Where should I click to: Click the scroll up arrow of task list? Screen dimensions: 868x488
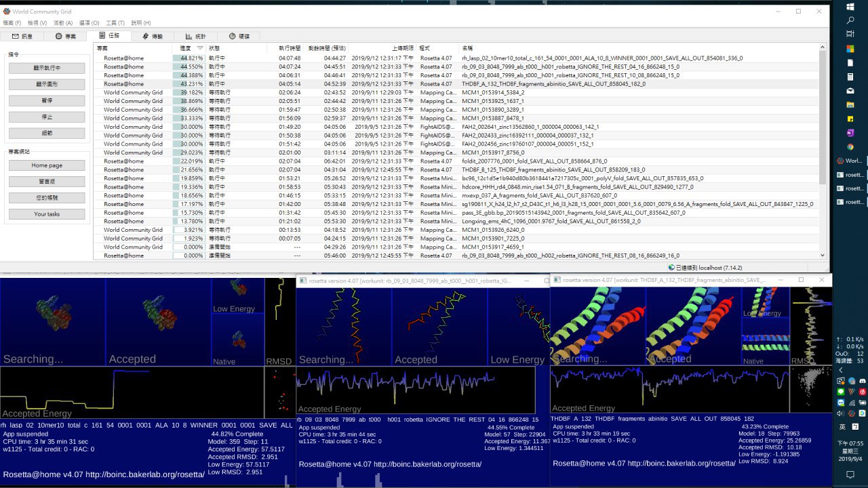[823, 48]
